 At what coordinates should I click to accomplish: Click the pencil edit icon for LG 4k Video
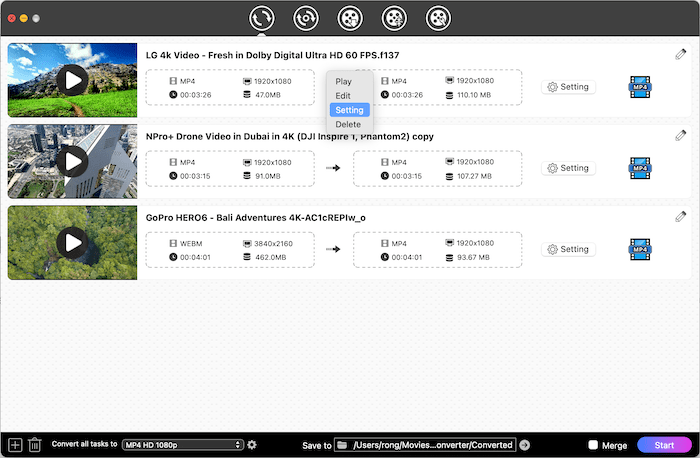coord(681,53)
